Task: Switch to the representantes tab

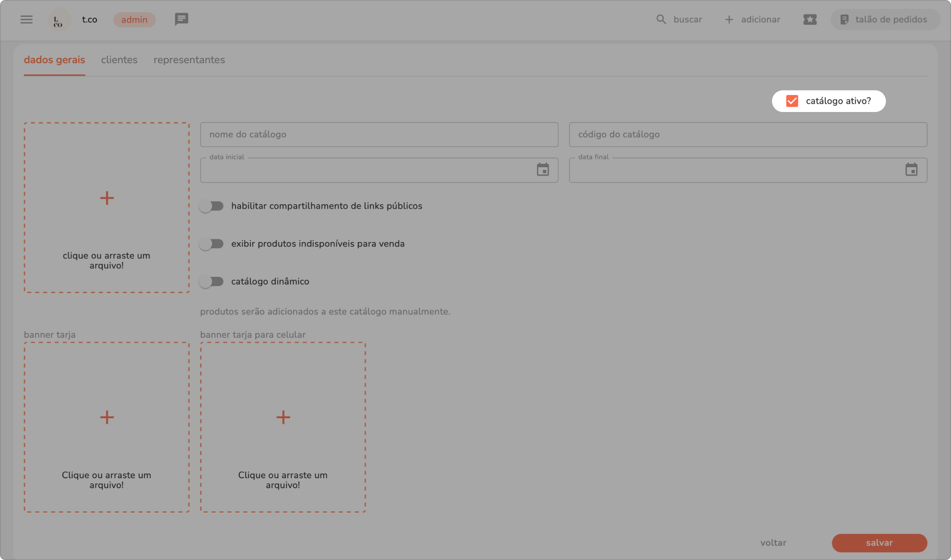Action: coord(189,60)
